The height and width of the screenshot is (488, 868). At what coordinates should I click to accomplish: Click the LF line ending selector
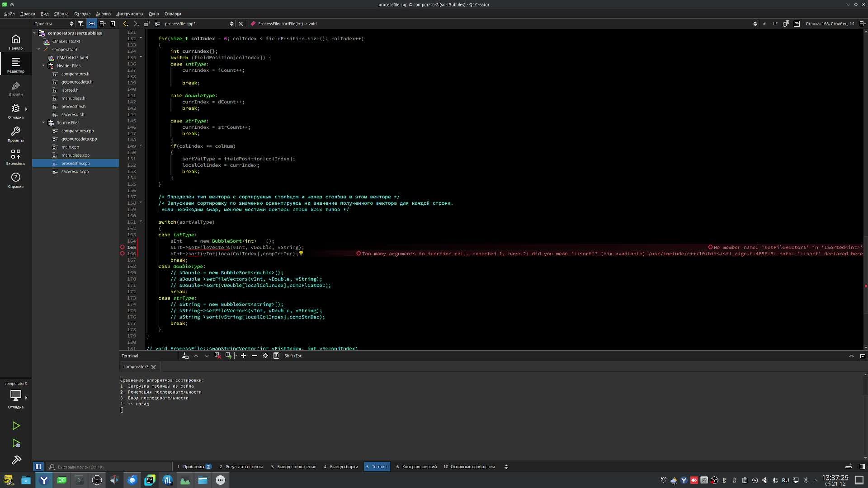coord(775,23)
